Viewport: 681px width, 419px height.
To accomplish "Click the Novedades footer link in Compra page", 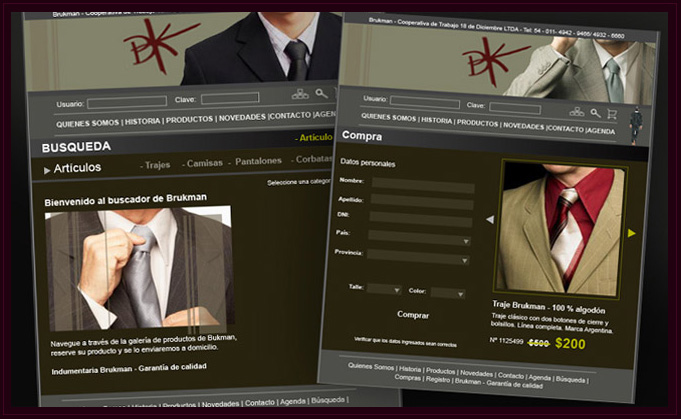I will coord(476,373).
